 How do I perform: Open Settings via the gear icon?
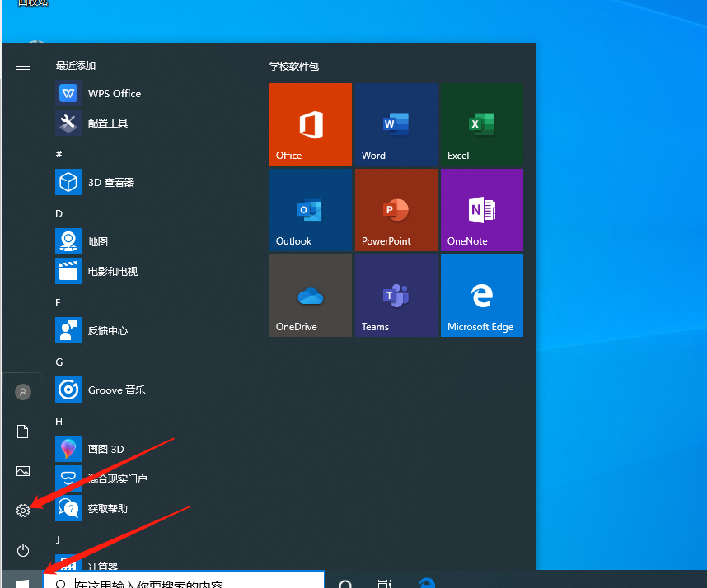[x=23, y=511]
